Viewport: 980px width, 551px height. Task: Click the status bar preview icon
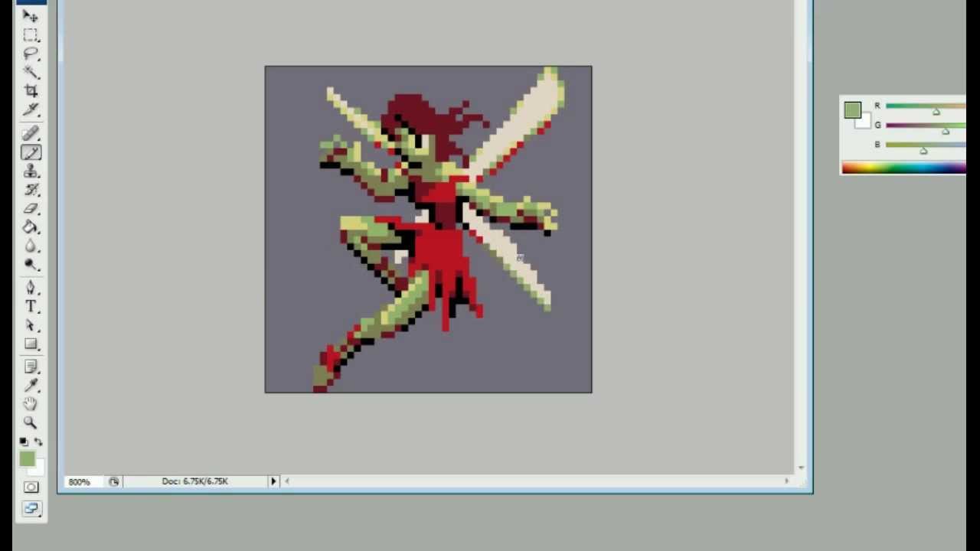(114, 481)
